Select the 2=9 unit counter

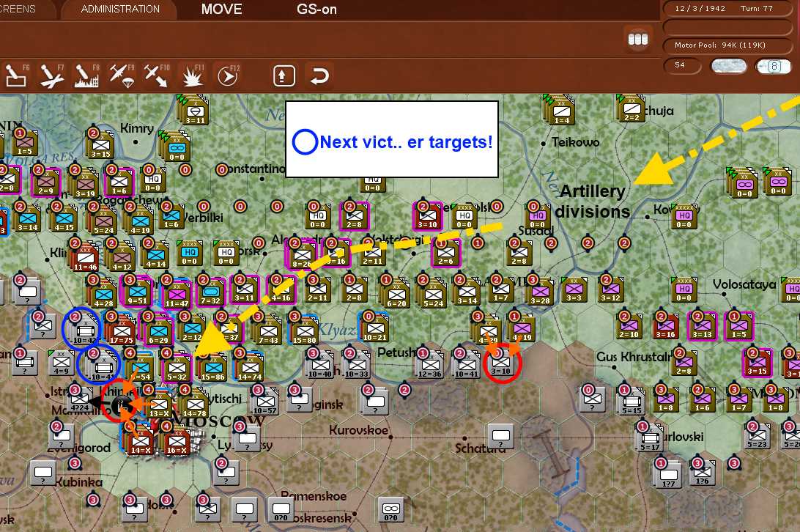(x=45, y=182)
